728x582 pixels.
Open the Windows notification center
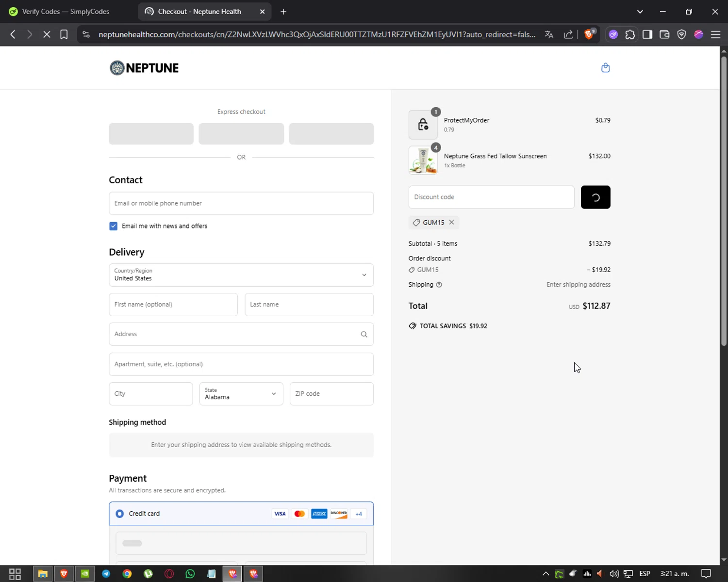[x=706, y=574]
